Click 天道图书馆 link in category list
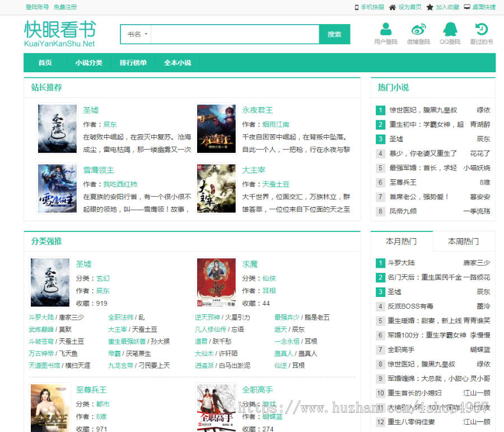504x432 pixels. [44, 366]
